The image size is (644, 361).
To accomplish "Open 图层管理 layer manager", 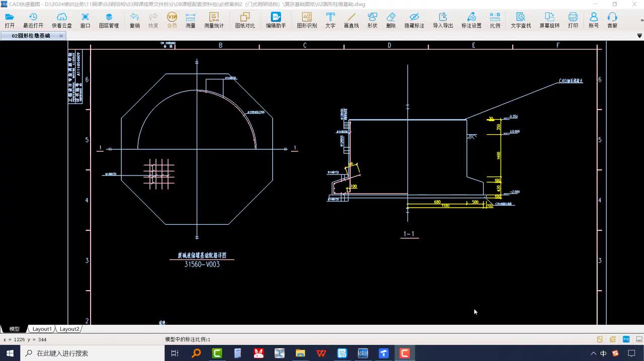I will 109,21.
